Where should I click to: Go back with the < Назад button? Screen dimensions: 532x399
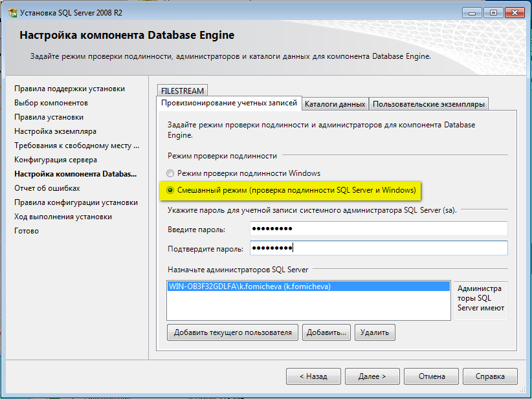pos(313,376)
